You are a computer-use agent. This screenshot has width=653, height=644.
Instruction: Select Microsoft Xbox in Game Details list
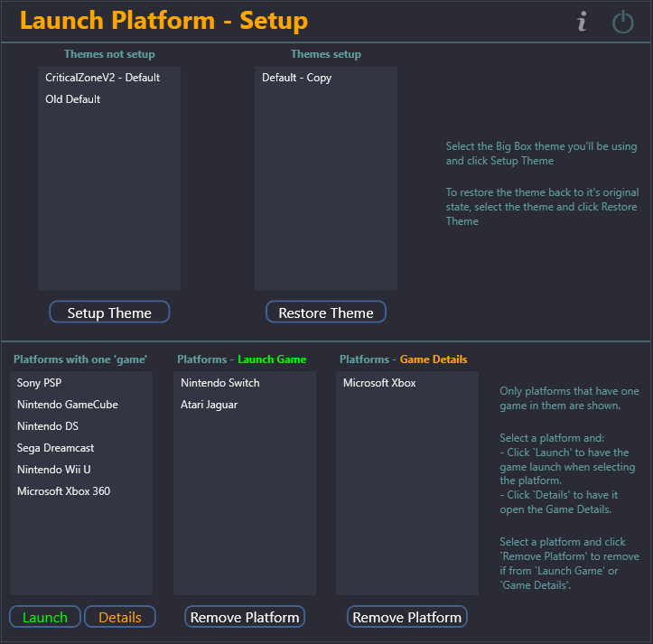[x=380, y=383]
